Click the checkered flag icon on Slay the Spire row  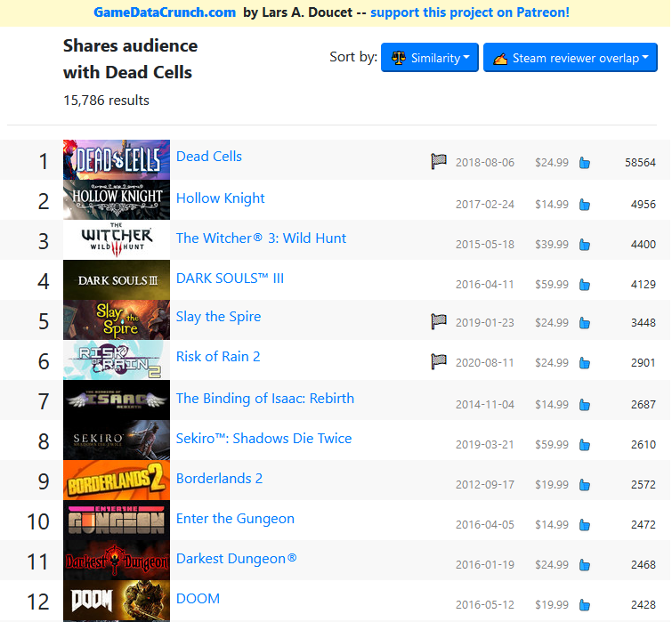439,321
